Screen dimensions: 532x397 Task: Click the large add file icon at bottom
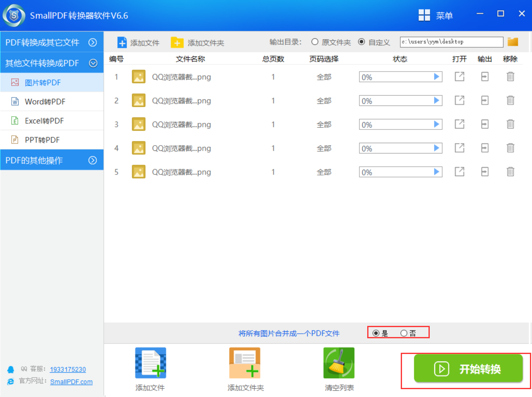pyautogui.click(x=151, y=363)
